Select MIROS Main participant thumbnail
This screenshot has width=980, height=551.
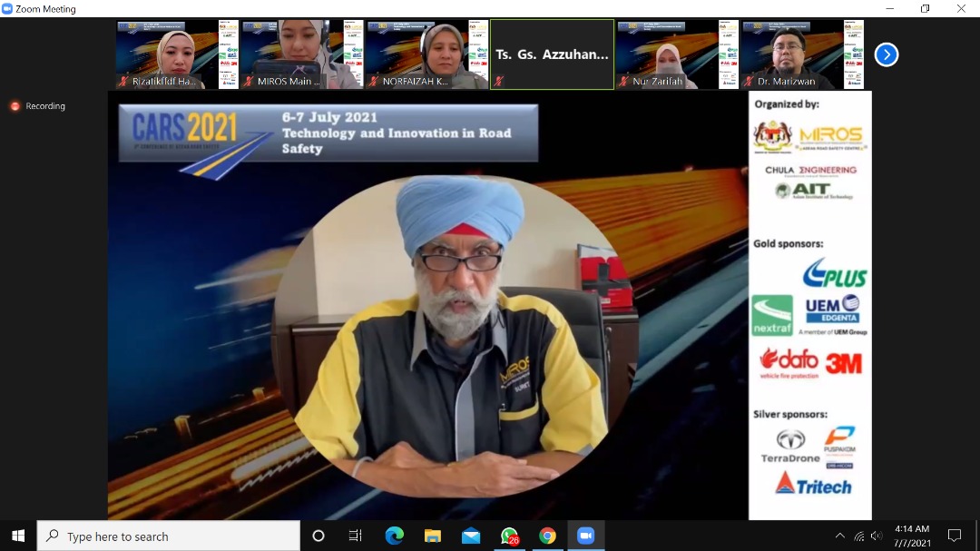(x=302, y=54)
